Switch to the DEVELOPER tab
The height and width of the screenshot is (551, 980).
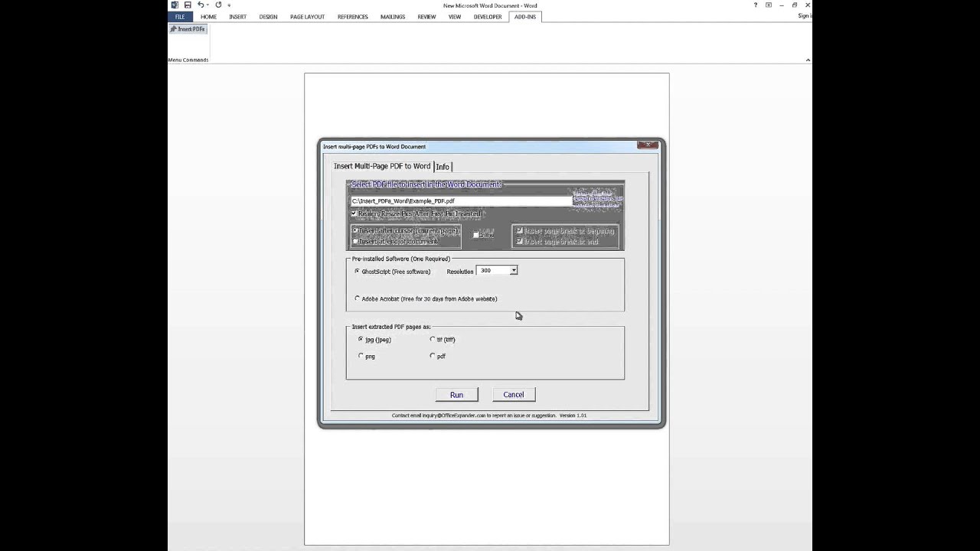(x=488, y=17)
